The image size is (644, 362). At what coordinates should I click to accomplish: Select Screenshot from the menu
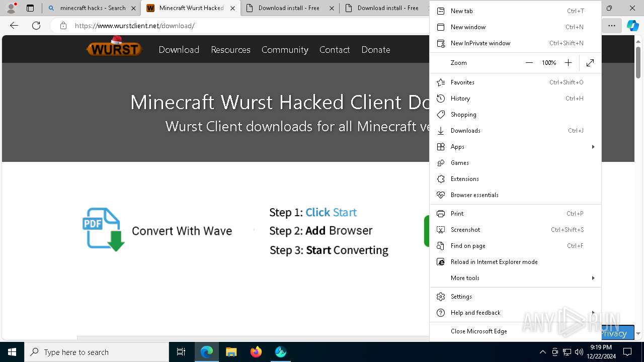[515, 230]
